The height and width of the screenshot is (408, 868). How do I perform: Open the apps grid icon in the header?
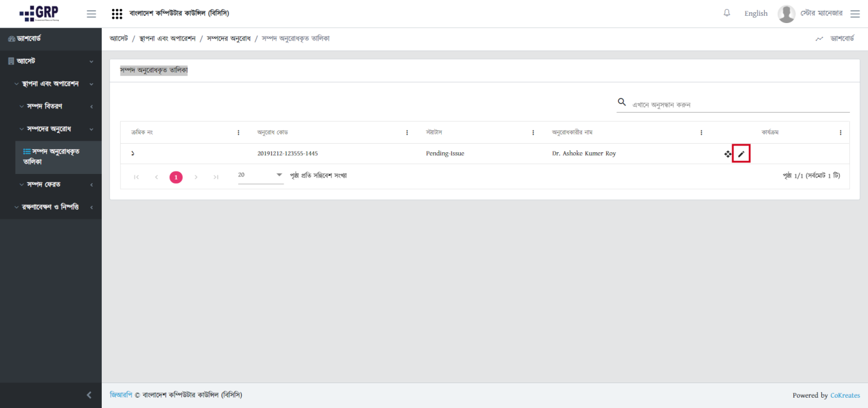pos(118,14)
